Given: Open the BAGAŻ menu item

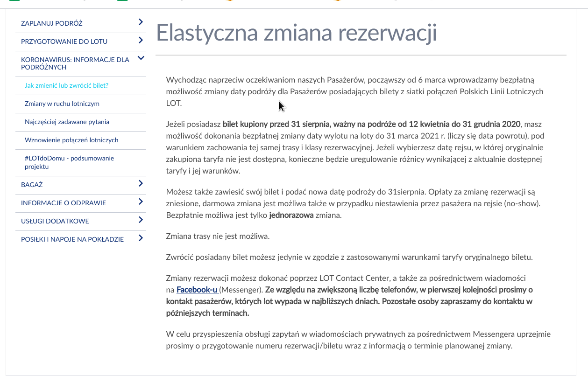Looking at the screenshot, I should tap(32, 185).
